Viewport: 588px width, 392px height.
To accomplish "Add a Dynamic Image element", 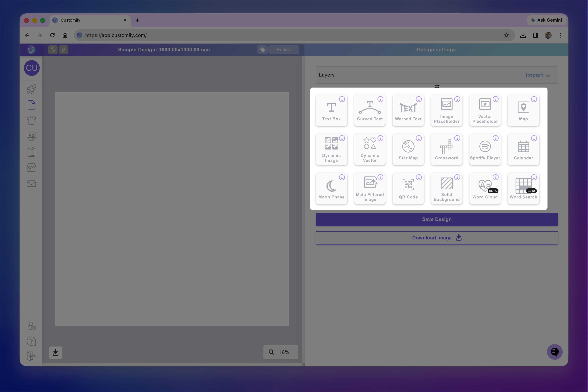I will pyautogui.click(x=331, y=149).
